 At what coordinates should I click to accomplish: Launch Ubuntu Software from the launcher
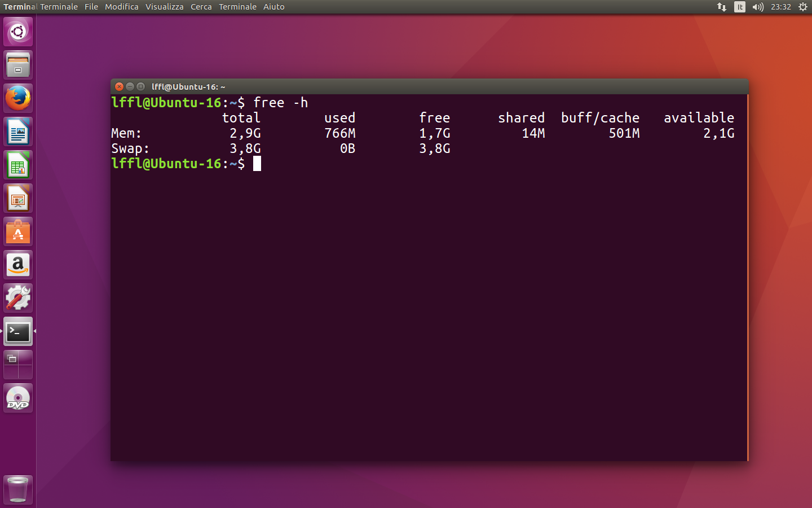tap(17, 231)
